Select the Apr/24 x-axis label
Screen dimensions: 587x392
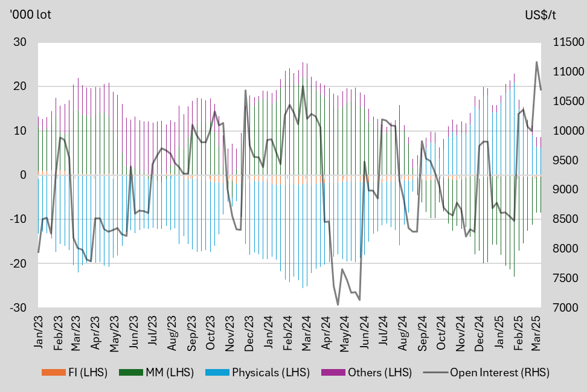[326, 334]
